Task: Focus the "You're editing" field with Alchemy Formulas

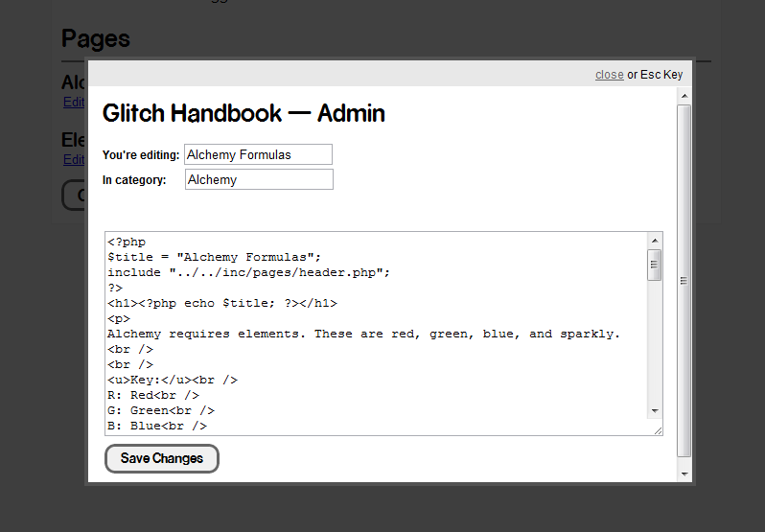Action: (x=258, y=154)
